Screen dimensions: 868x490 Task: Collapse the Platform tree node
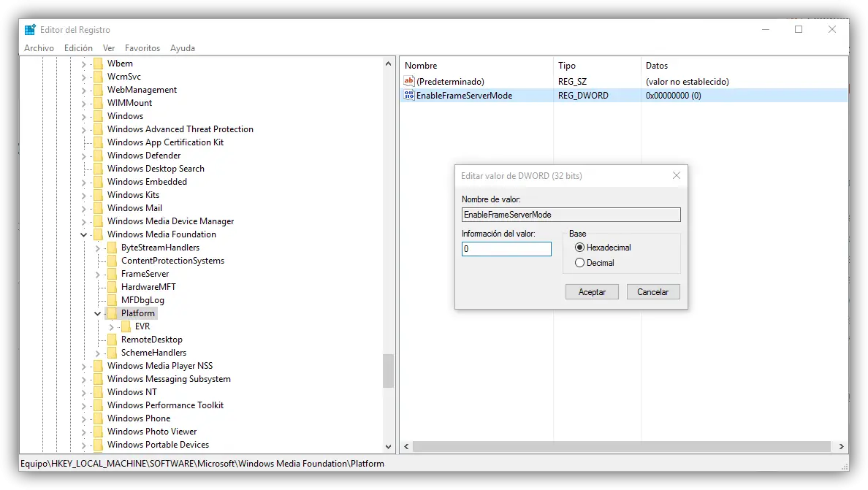[97, 313]
